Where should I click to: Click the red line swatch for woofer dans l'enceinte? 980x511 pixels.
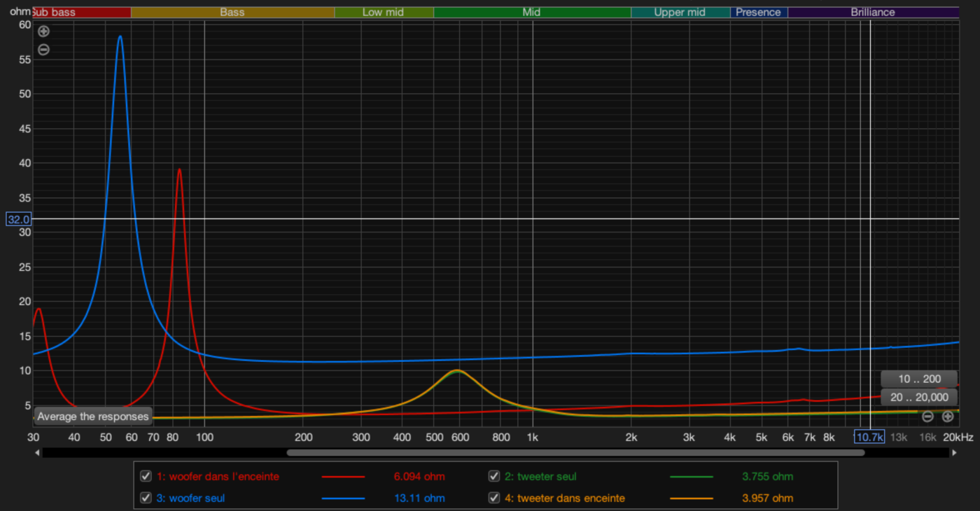click(343, 477)
